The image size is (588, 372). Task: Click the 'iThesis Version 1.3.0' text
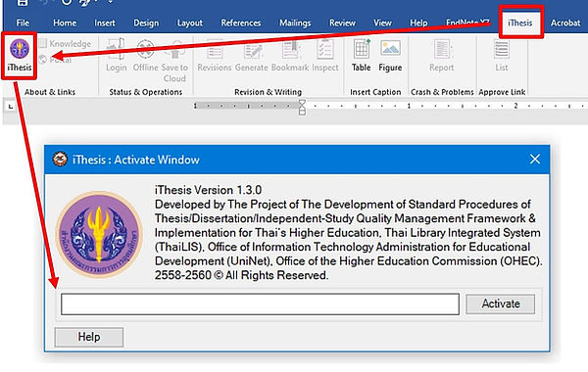208,190
